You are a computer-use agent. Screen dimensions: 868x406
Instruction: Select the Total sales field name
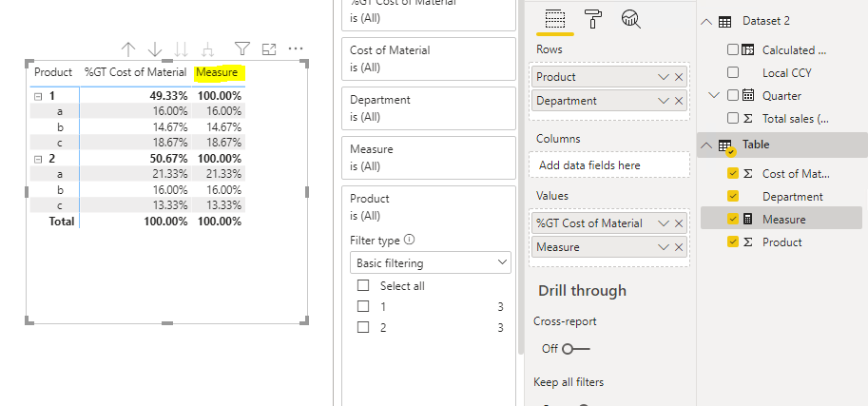pyautogui.click(x=795, y=119)
